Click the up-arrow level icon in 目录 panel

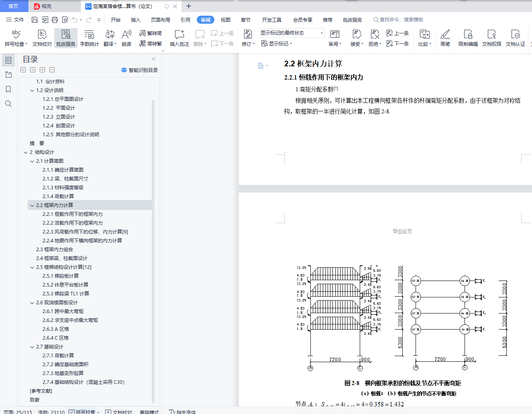click(x=33, y=70)
